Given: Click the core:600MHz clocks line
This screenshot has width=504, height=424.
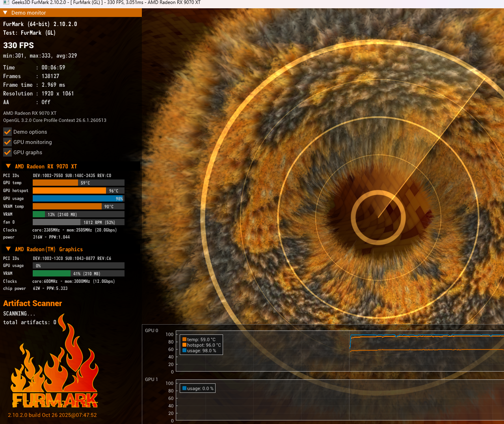Looking at the screenshot, I should (74, 281).
